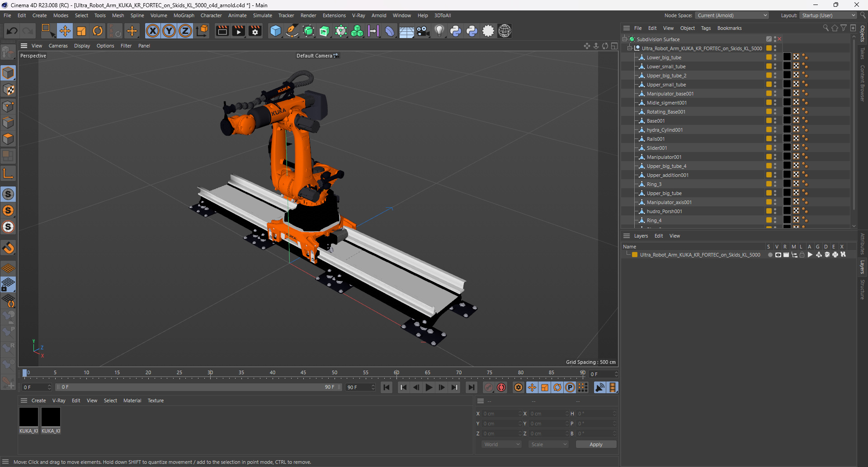868x467 pixels.
Task: Open the World coordinate dropdown
Action: tap(502, 444)
